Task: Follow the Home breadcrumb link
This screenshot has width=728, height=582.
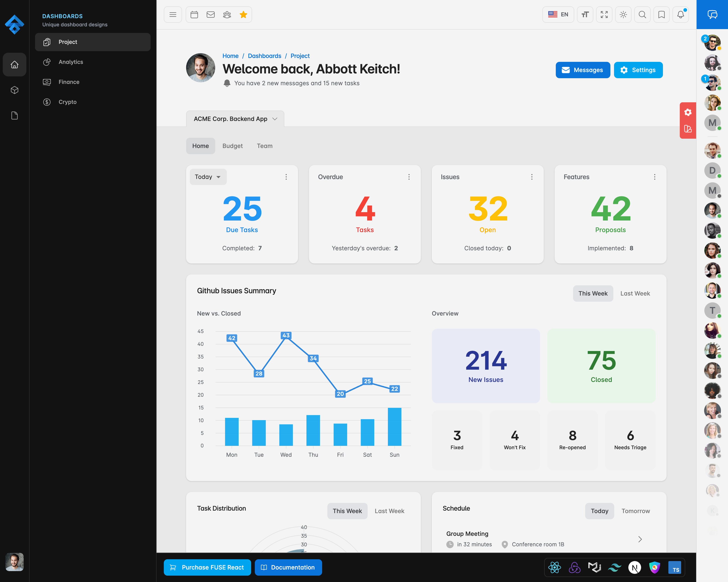Action: (230, 56)
